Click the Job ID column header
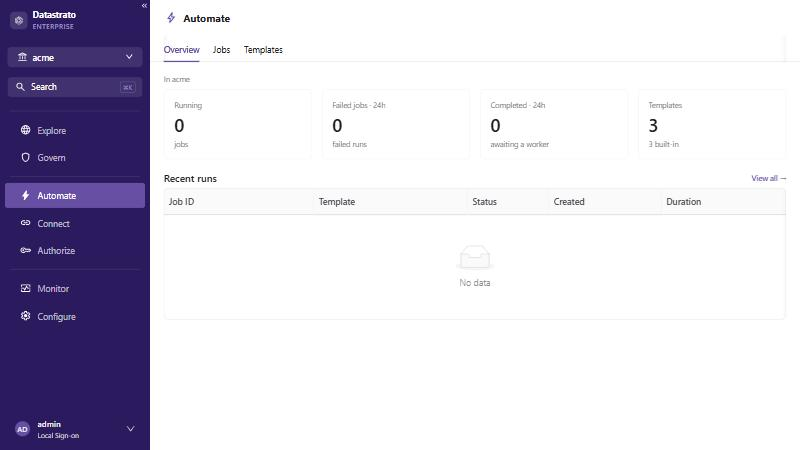Screen dimensions: 800x450 point(238,202)
